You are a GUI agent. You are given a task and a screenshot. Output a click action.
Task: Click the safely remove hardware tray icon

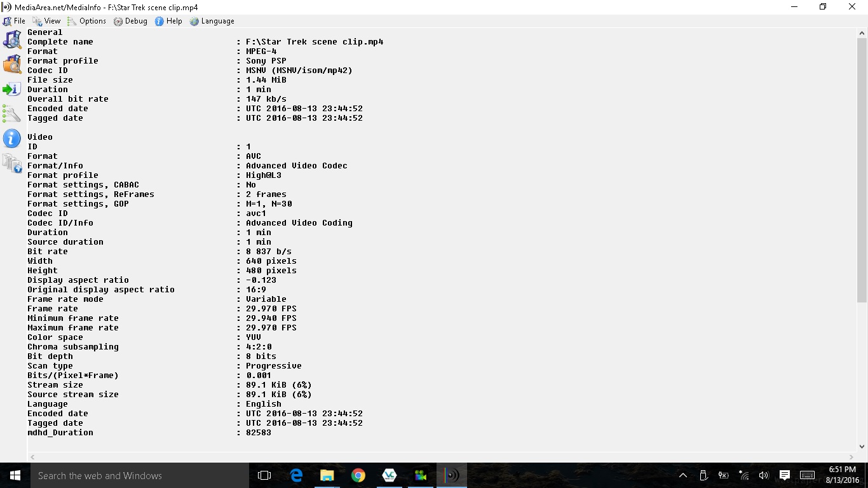(703, 475)
